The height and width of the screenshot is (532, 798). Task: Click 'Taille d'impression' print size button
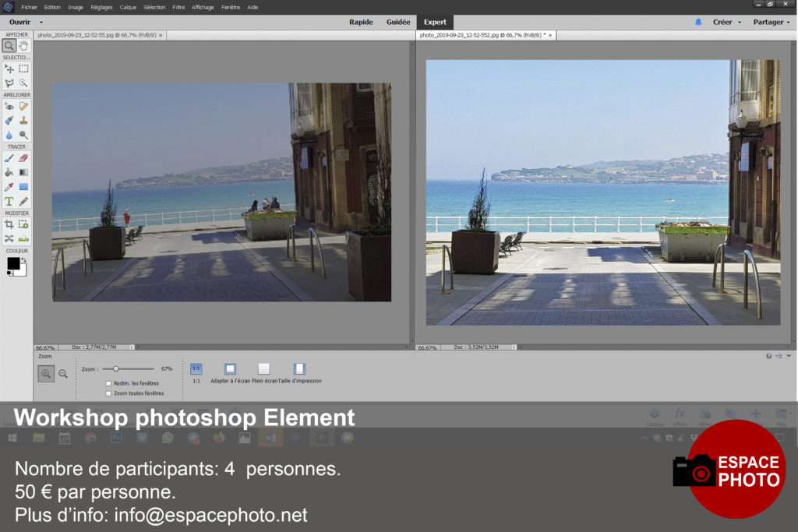coord(299,368)
